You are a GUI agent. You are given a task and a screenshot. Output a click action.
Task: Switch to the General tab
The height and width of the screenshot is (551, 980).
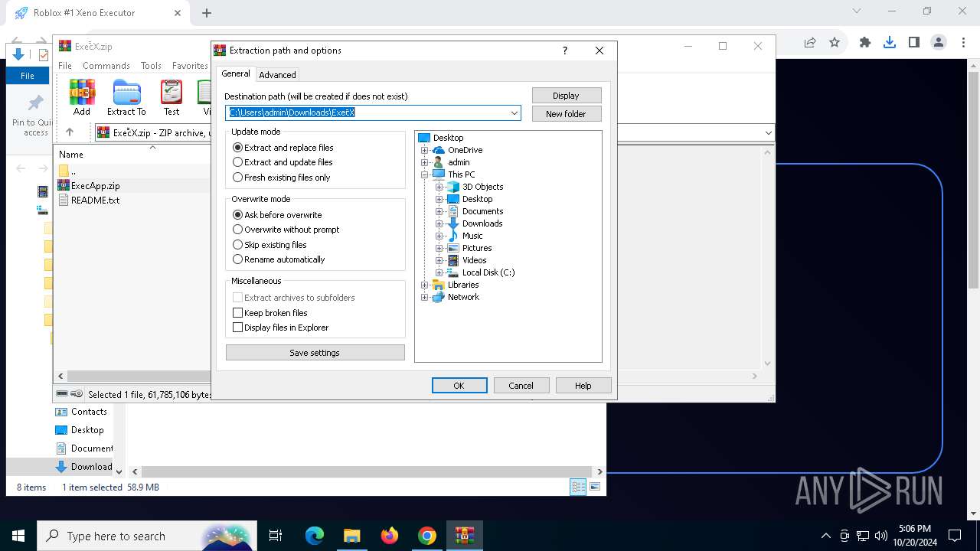pyautogui.click(x=236, y=74)
